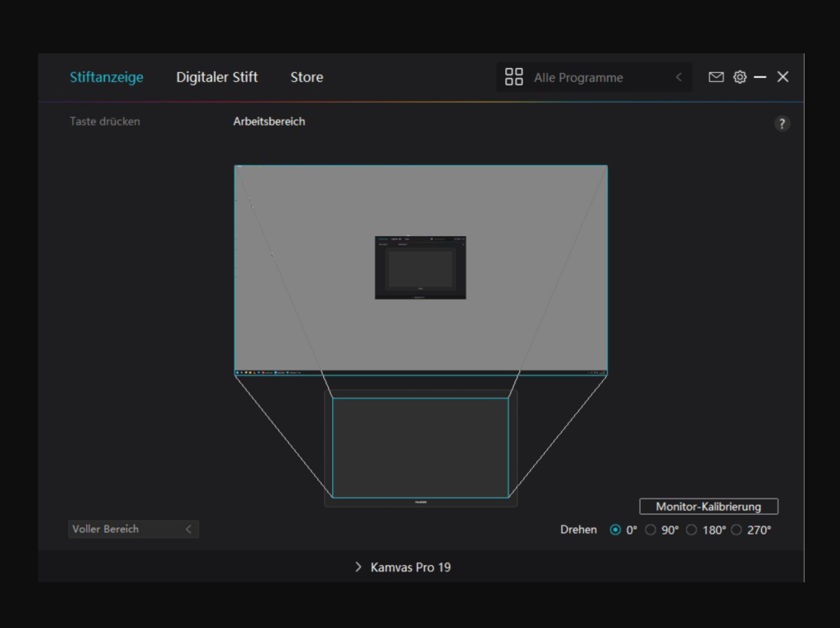This screenshot has height=628, width=840.
Task: Switch to the Digitaler Stift tab
Action: (x=217, y=77)
